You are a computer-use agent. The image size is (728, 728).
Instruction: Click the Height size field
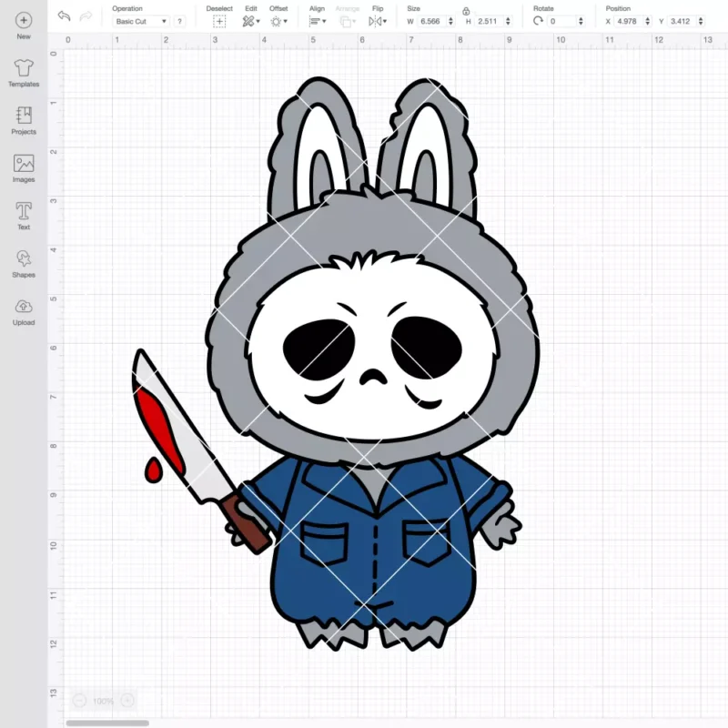click(x=489, y=21)
